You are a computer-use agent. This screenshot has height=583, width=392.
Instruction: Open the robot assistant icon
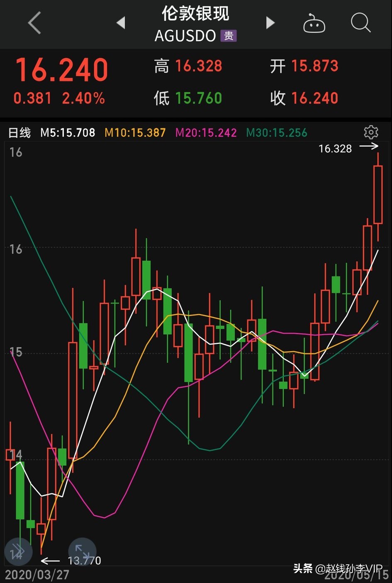(314, 23)
